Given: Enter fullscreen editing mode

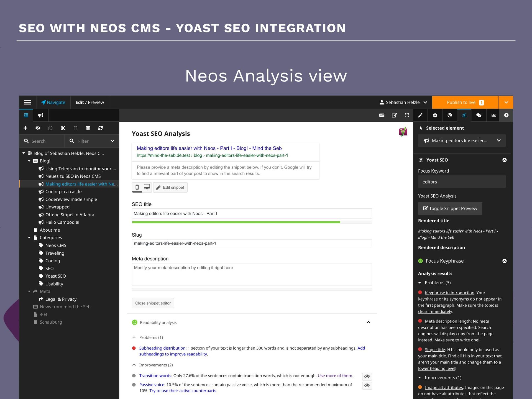Looking at the screenshot, I should pyautogui.click(x=407, y=115).
